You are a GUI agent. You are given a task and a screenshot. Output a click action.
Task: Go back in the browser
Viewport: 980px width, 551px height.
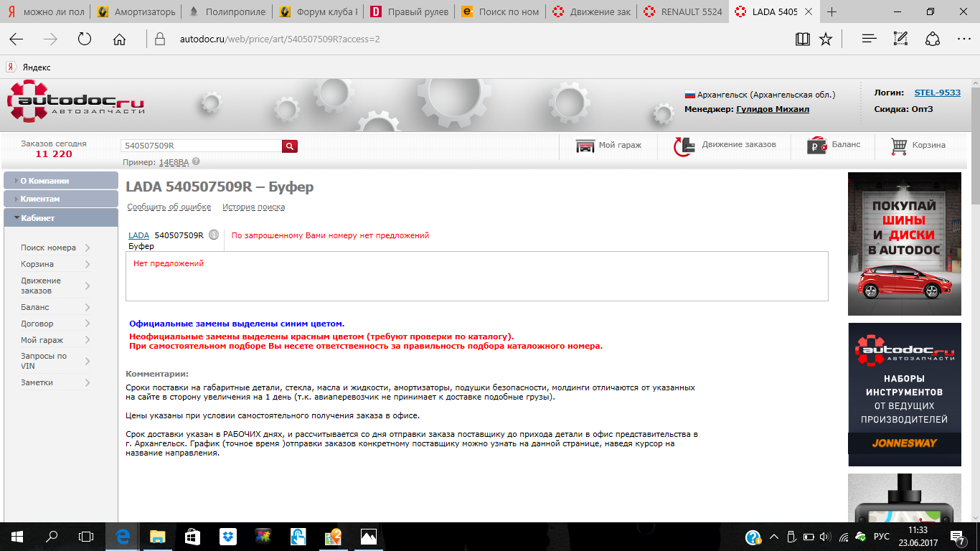(x=16, y=39)
